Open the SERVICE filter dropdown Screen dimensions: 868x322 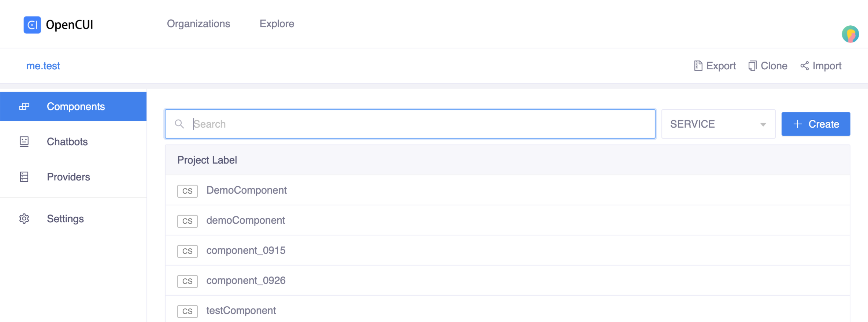coord(718,124)
